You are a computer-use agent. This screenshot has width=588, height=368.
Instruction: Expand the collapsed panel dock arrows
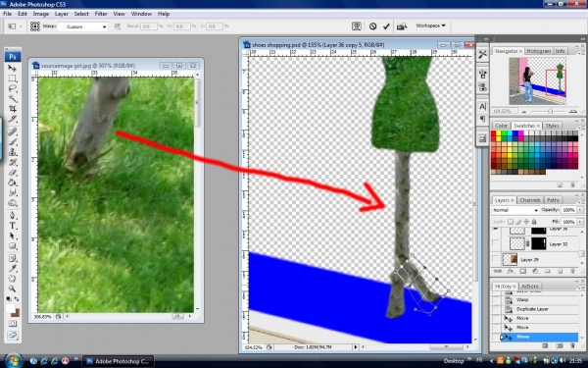486,38
